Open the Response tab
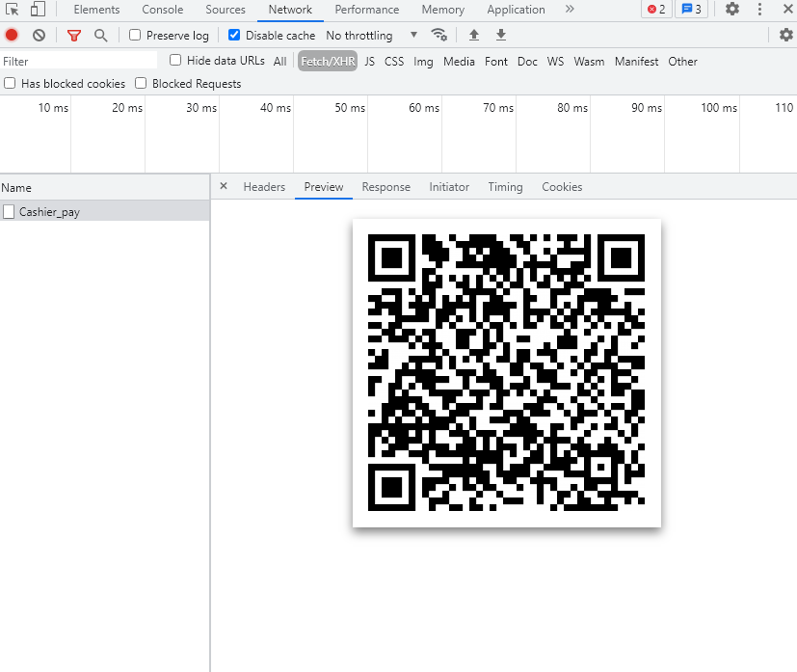This screenshot has height=672, width=797. click(x=386, y=186)
